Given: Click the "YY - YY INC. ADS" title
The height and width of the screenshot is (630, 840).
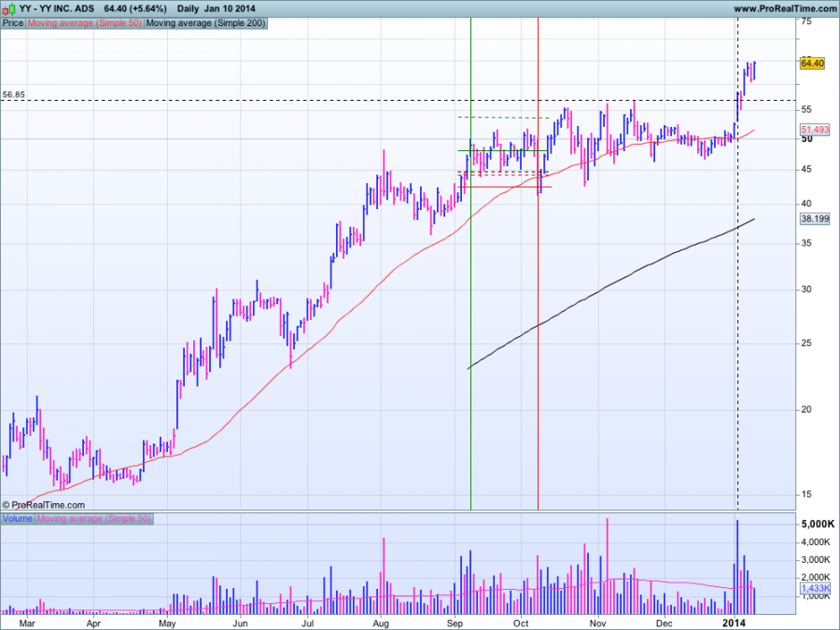Looking at the screenshot, I should 57,8.
